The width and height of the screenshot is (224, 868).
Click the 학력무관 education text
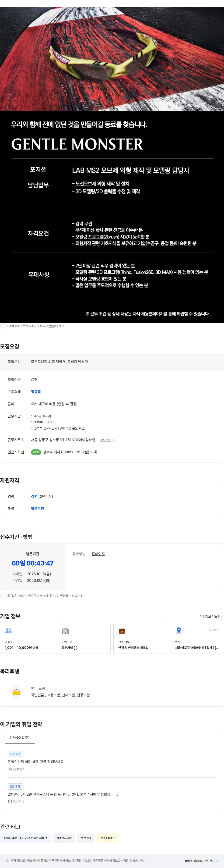pyautogui.click(x=37, y=509)
